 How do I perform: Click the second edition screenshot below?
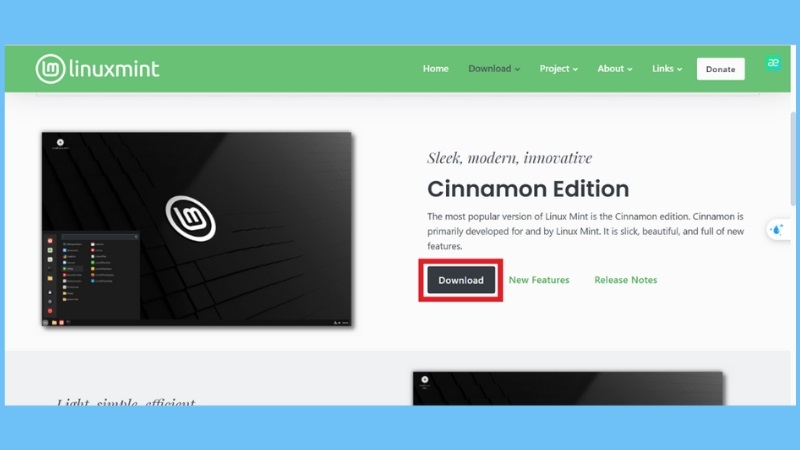pos(568,388)
